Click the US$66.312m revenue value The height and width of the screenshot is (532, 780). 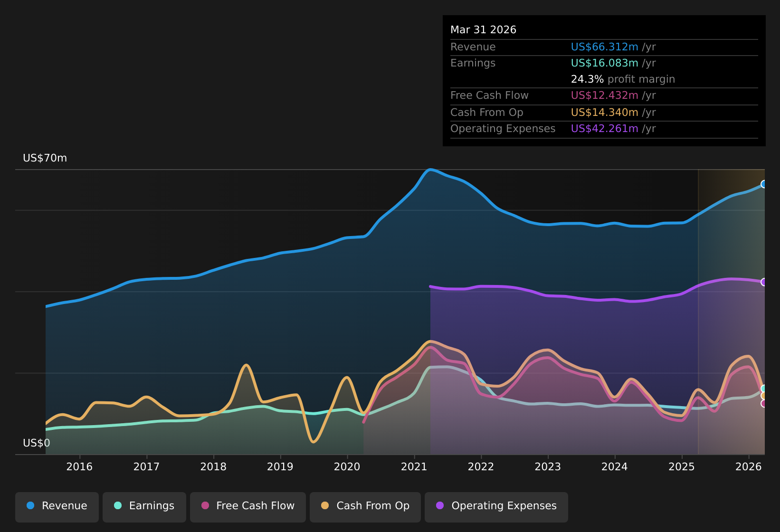tap(604, 47)
